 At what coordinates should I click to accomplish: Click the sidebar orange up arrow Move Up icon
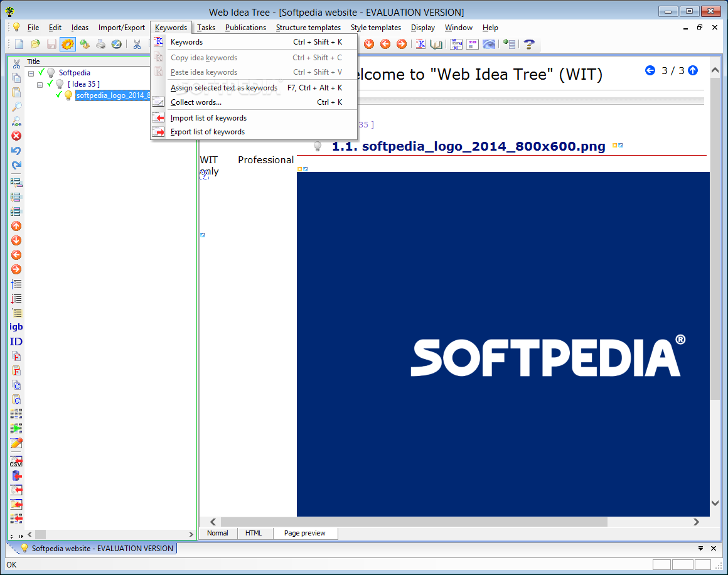coord(16,226)
